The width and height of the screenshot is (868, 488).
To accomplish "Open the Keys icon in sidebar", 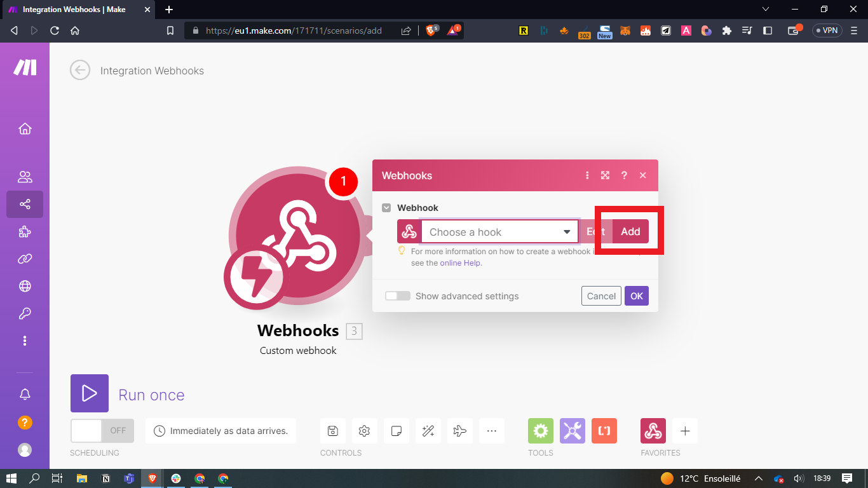I will pos(25,313).
